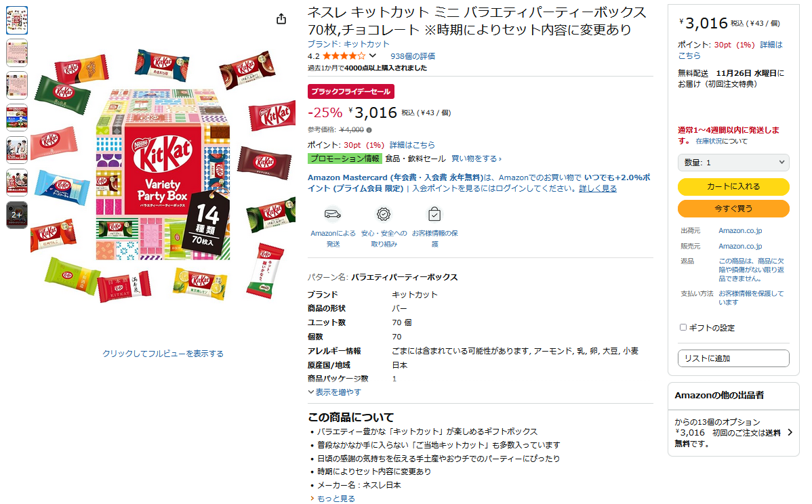
Task: Open other sellers options chevron arrow
Action: (x=790, y=432)
